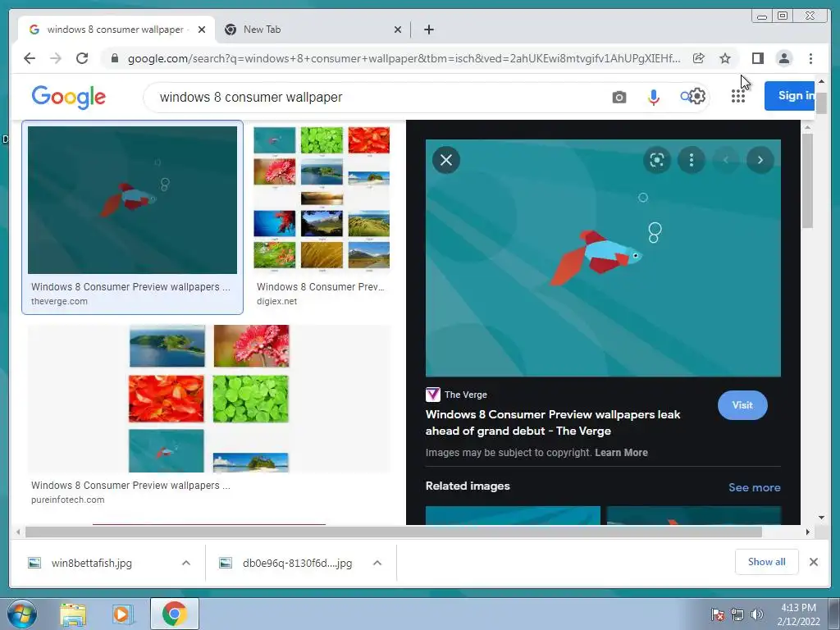Click the Related images heading
This screenshot has width=840, height=630.
[468, 486]
